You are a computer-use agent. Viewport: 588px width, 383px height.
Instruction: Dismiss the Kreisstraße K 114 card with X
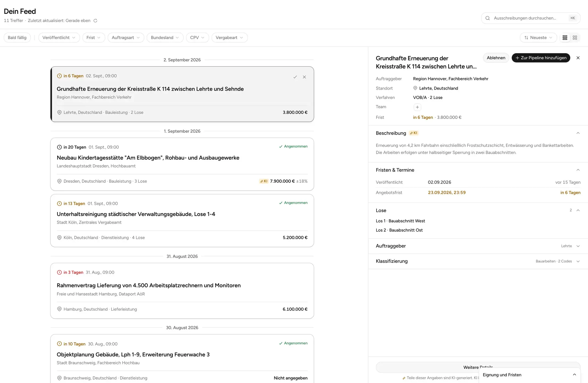[304, 77]
